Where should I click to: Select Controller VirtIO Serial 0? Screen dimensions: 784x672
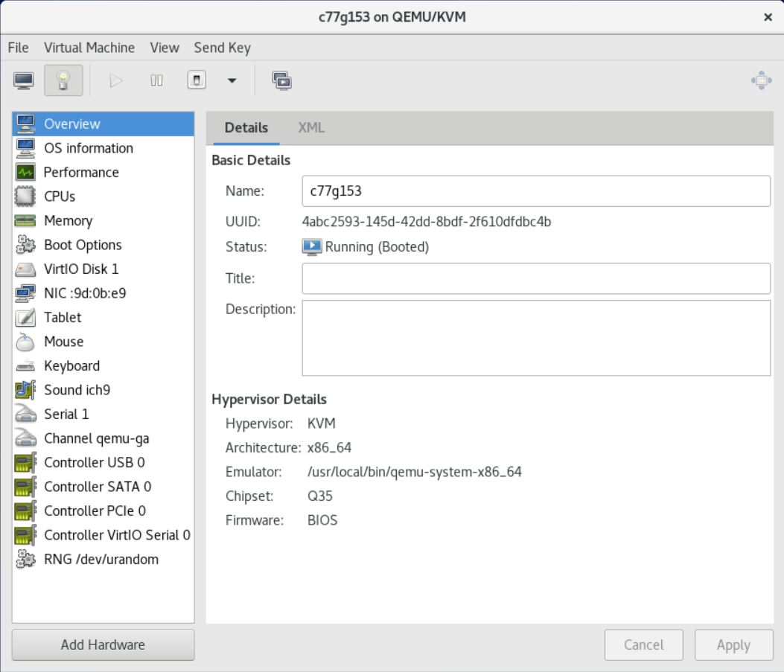point(103,535)
